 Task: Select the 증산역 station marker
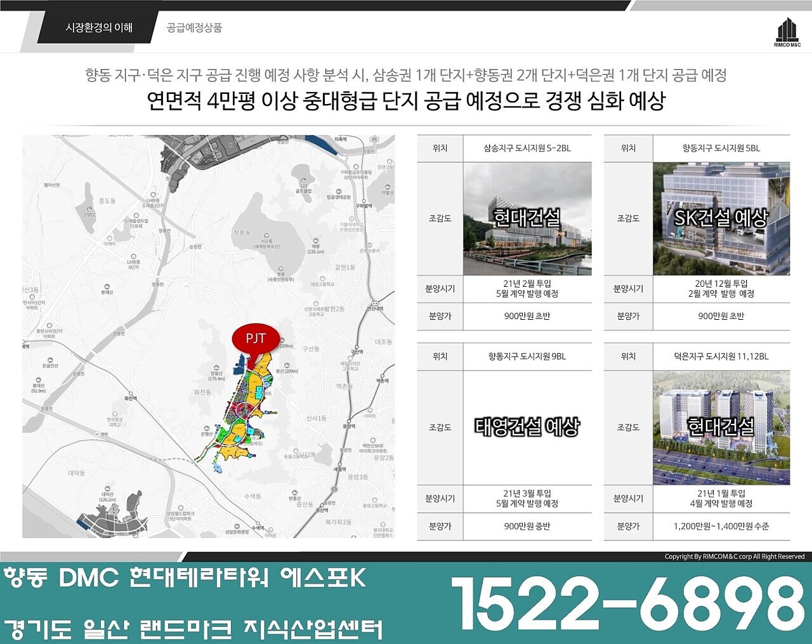pos(322,504)
